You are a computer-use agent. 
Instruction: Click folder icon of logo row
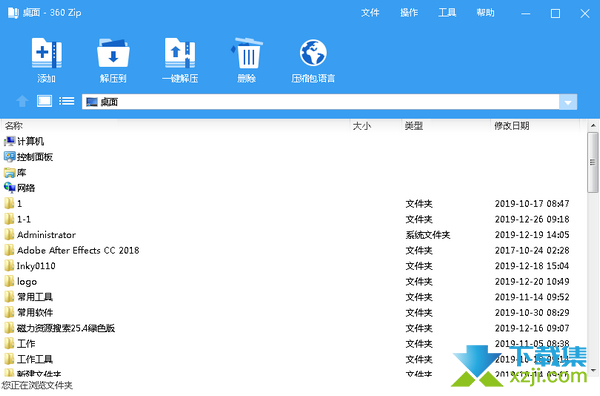point(9,281)
